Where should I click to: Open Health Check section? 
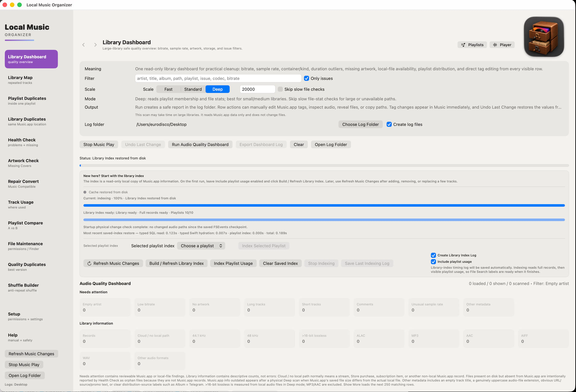[x=31, y=142]
